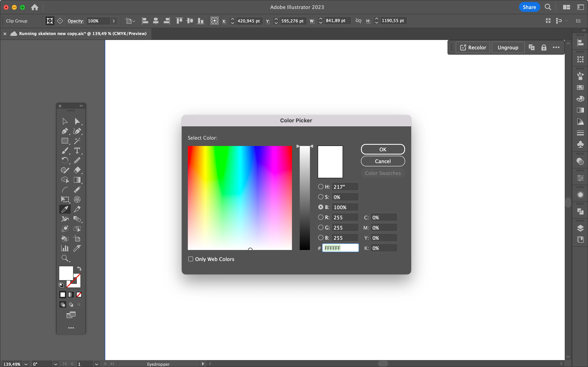The image size is (588, 367).
Task: Open the rotation angle dropdown
Action: pyautogui.click(x=55, y=364)
